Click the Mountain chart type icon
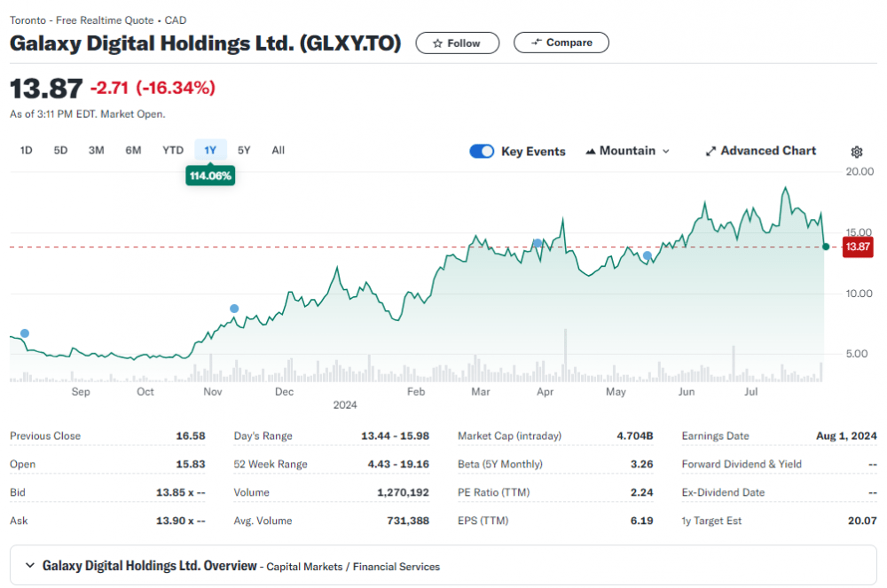Screen dimensions: 887x588 click(590, 151)
